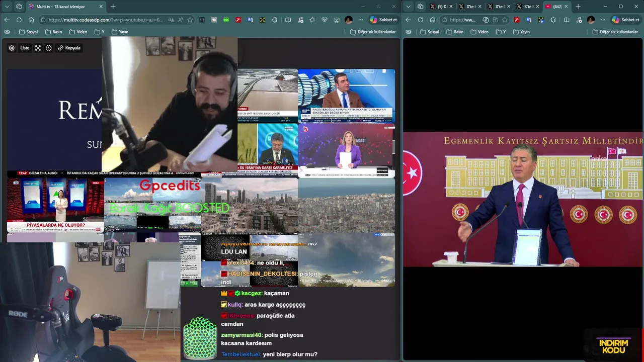Switch to YouTube (442) tab
This screenshot has width=644, height=362.
pos(556,7)
